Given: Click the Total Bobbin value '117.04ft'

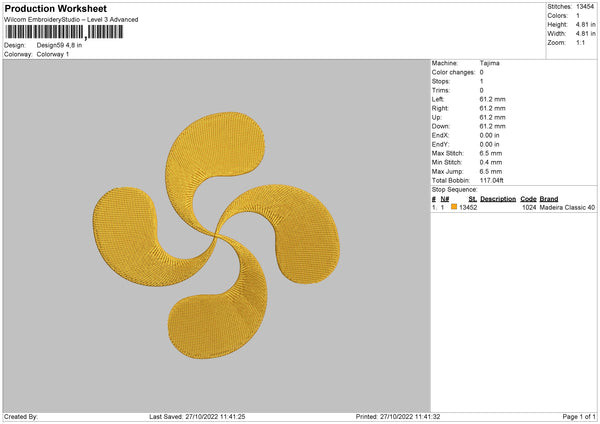Looking at the screenshot, I should click(x=492, y=180).
